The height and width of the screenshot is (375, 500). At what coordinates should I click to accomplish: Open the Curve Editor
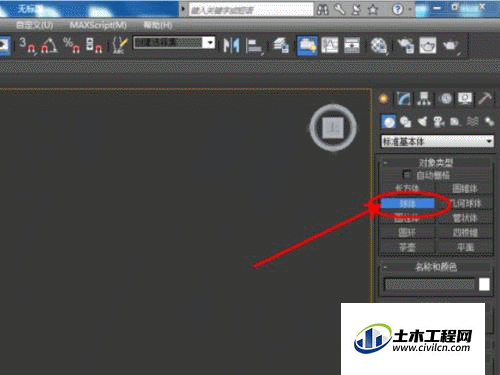[330, 45]
